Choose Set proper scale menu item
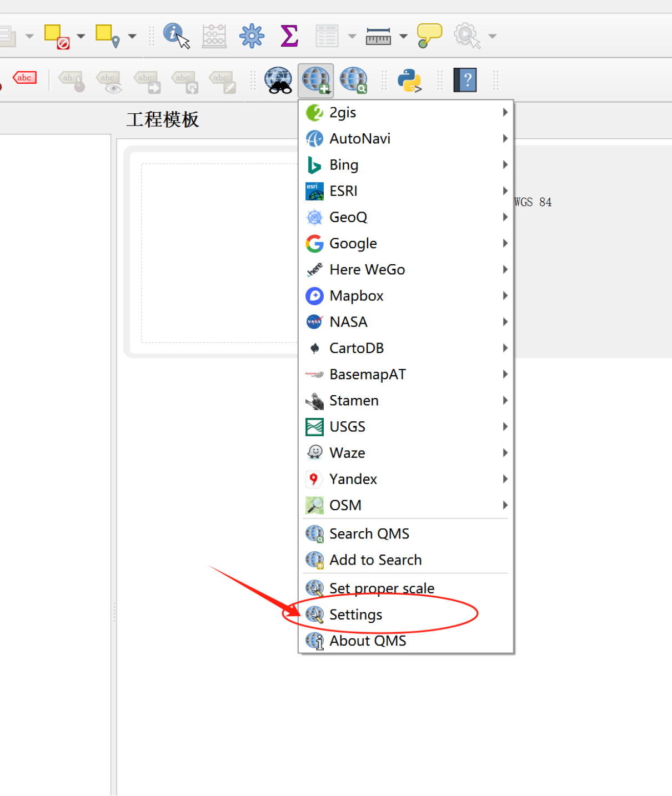 pos(406,588)
